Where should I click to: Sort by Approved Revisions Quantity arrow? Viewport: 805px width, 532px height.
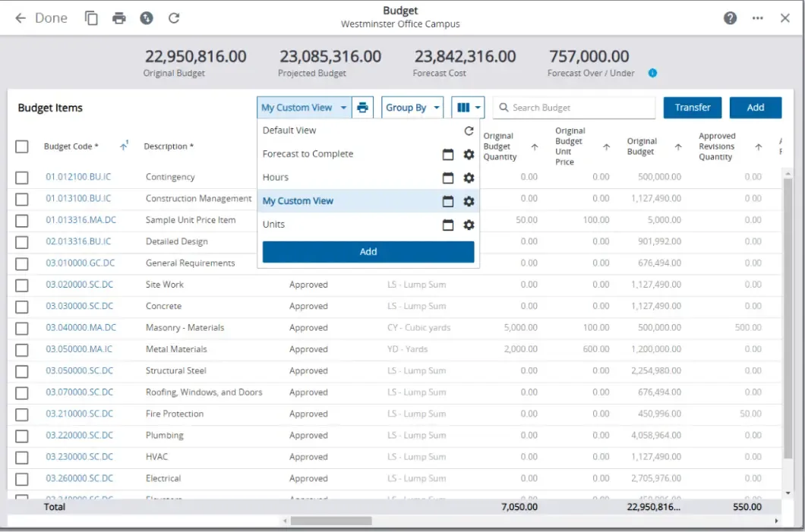[x=758, y=147]
